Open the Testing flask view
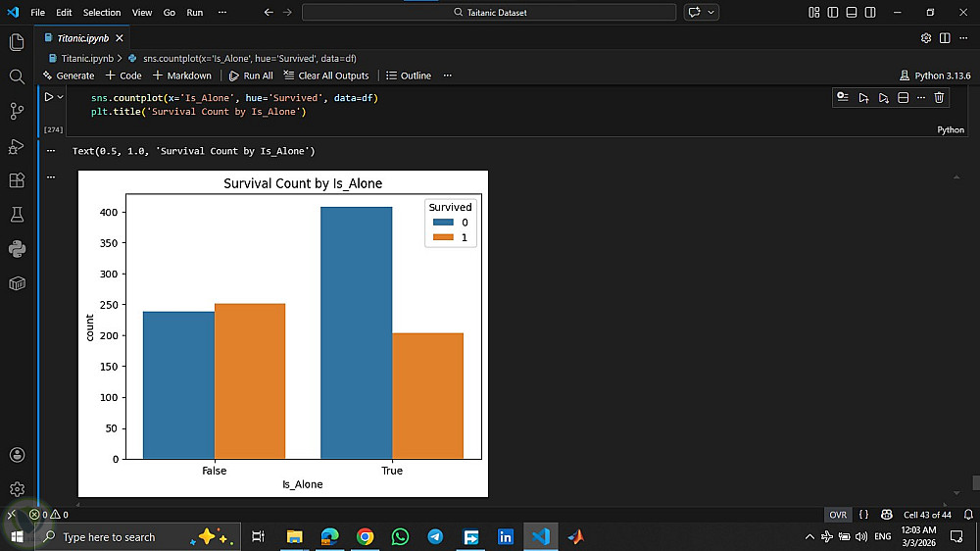980x551 pixels. [17, 215]
